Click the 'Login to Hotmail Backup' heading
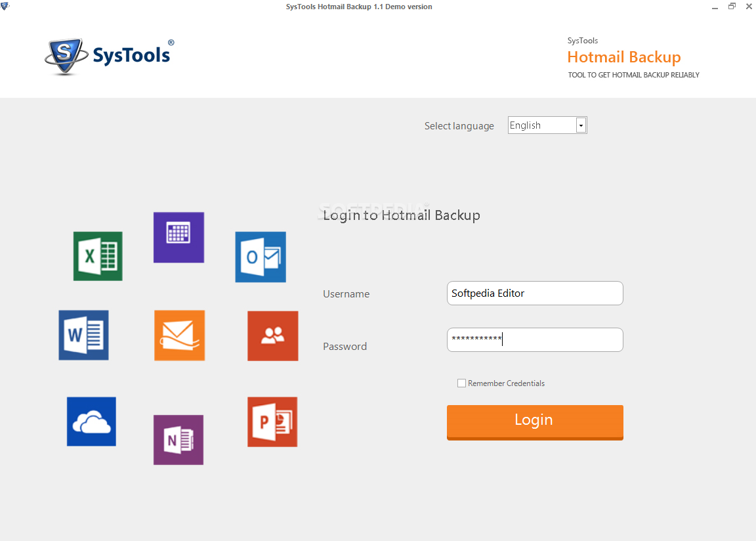Image resolution: width=756 pixels, height=541 pixels. coord(402,215)
